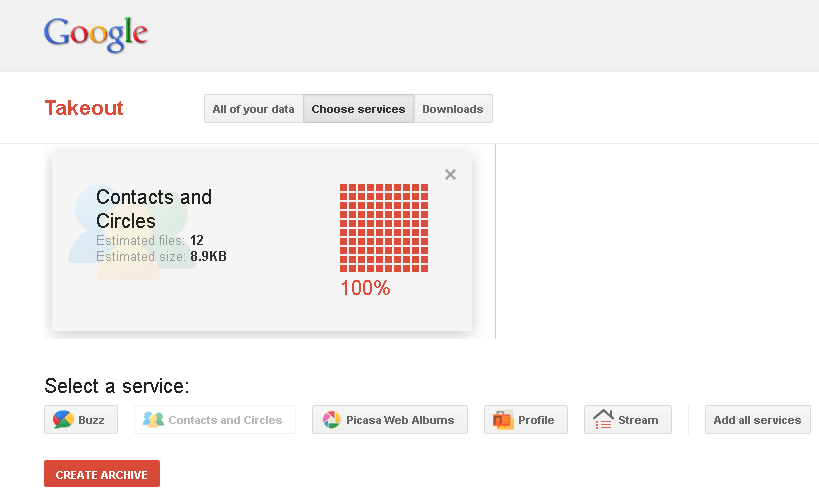This screenshot has height=497, width=819.
Task: Add the Stream service
Action: point(628,420)
